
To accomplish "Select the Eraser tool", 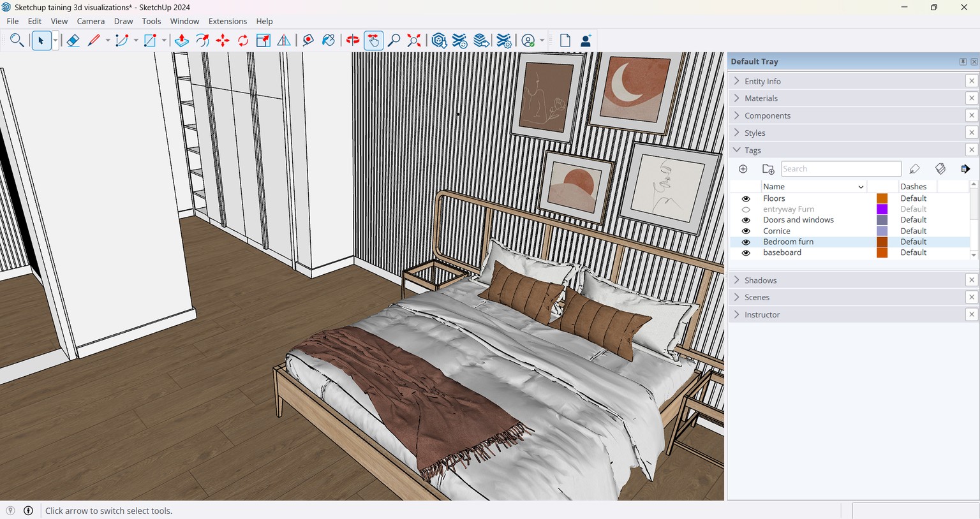I will point(73,41).
